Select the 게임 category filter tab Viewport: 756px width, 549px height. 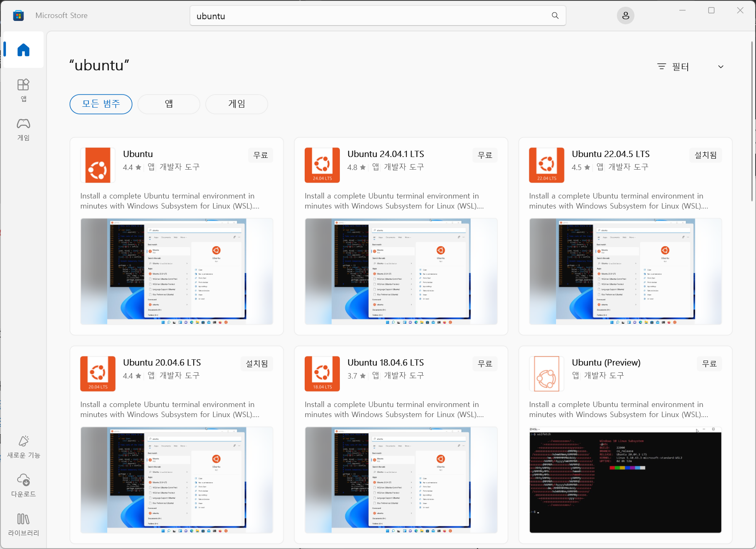point(237,104)
